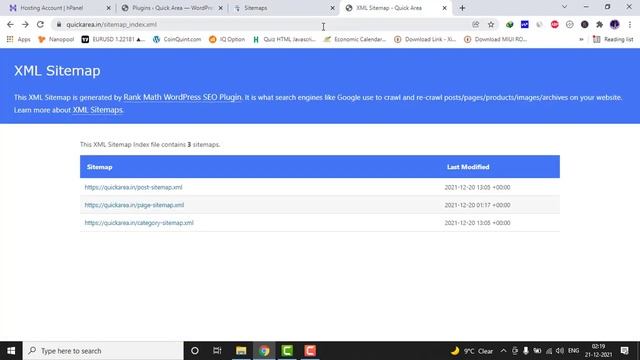Open Economic Calendar bookmark
Image resolution: width=640 pixels, height=360 pixels.
[354, 39]
